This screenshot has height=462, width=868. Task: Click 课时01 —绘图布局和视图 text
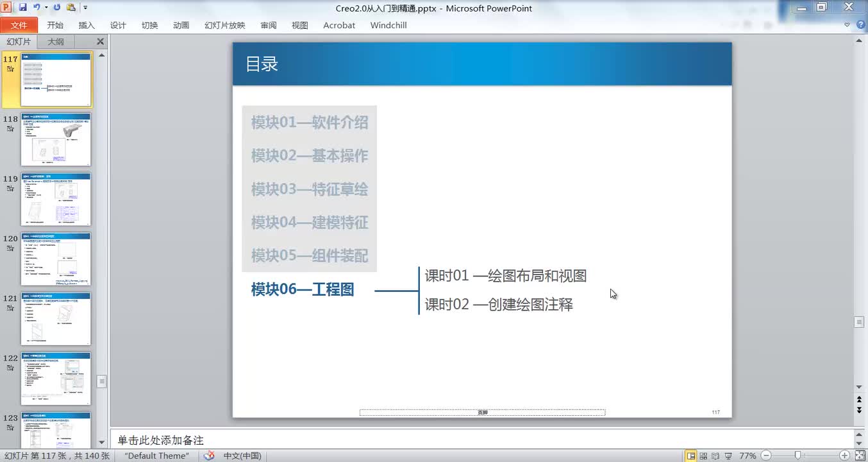pyautogui.click(x=506, y=276)
